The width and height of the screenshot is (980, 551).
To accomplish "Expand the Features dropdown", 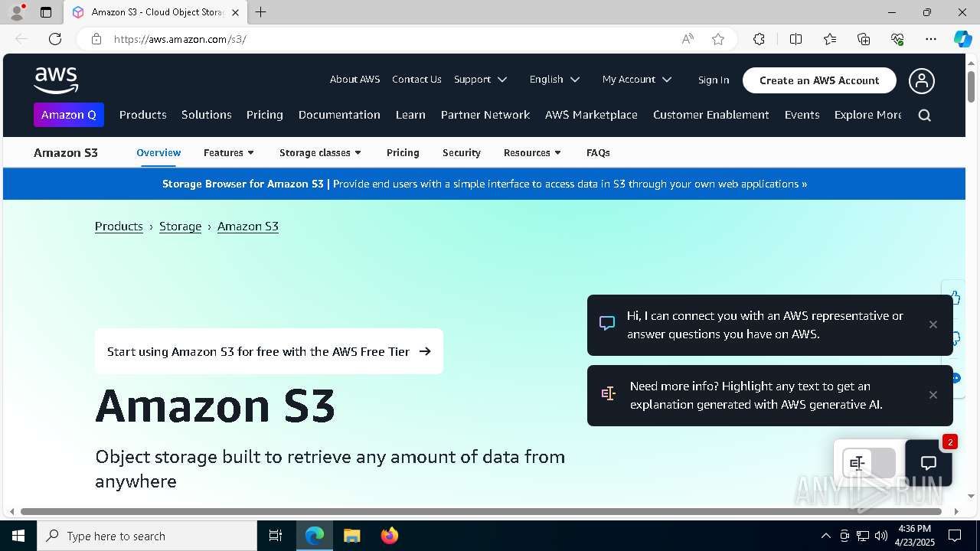I will click(x=229, y=153).
